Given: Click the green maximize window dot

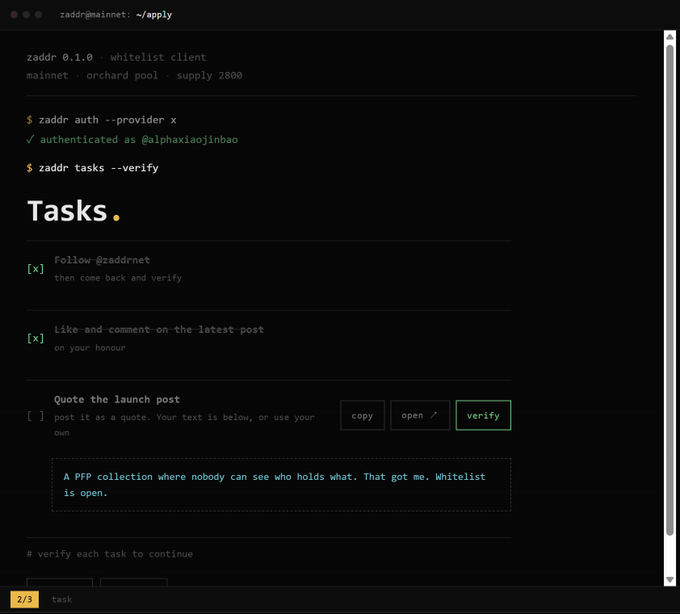Looking at the screenshot, I should point(38,15).
